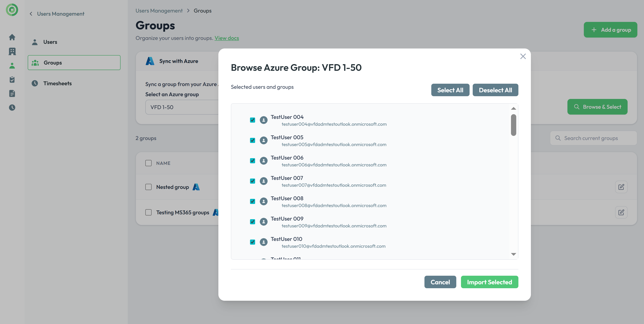Viewport: 644px width, 324px height.
Task: Click scroll down arrow in user list
Action: 514,254
